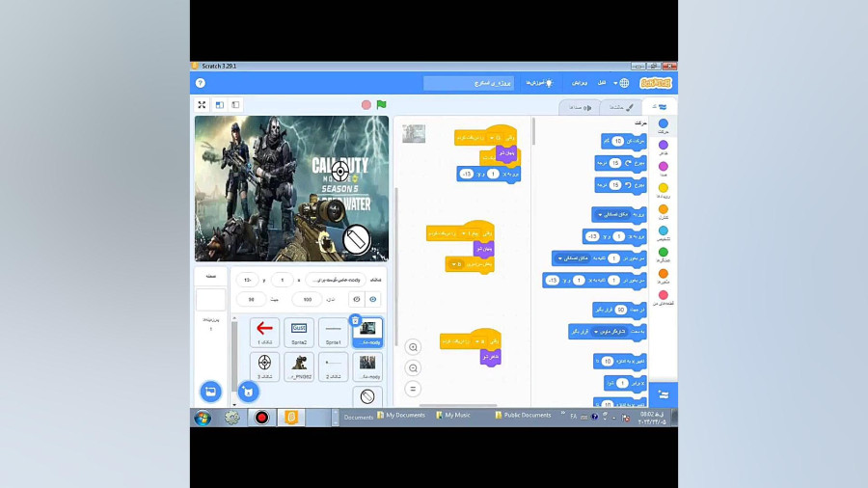The width and height of the screenshot is (868, 488).
Task: Select the Sensing blocks category
Action: click(x=664, y=233)
